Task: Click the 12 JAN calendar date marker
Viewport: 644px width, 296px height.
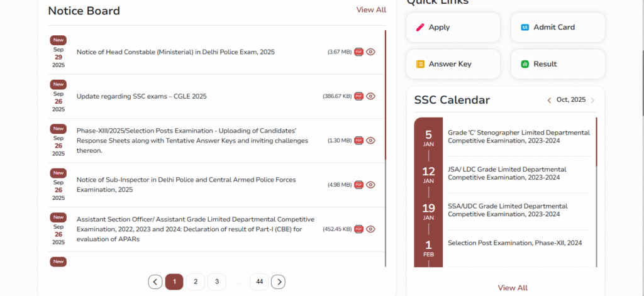Action: coord(428,175)
